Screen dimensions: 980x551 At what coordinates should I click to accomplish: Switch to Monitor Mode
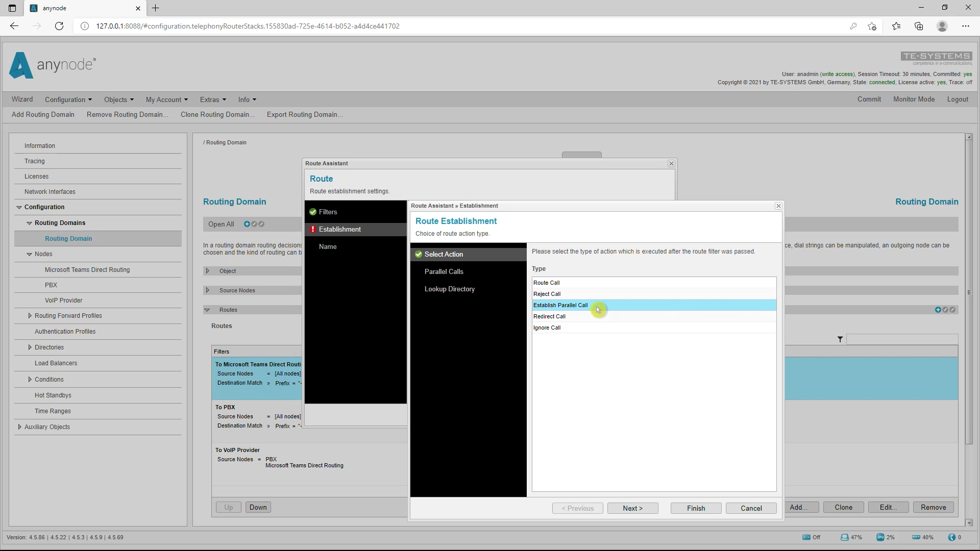pyautogui.click(x=914, y=99)
